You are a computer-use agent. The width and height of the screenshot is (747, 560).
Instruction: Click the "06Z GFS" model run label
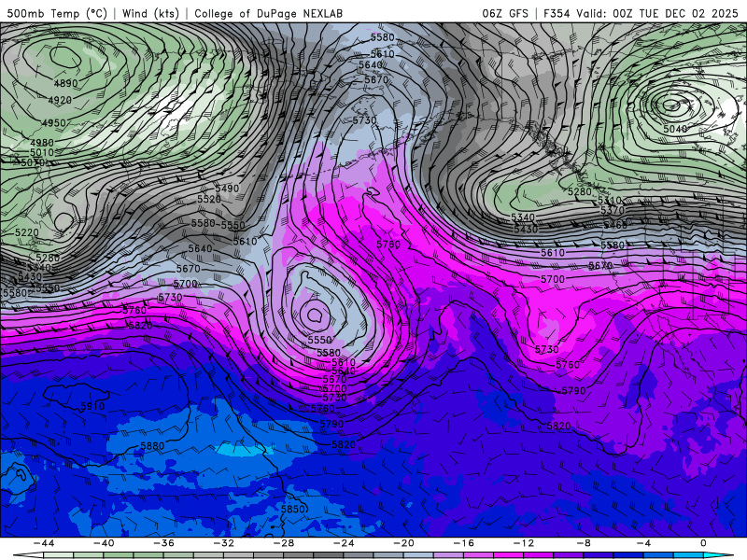point(505,13)
